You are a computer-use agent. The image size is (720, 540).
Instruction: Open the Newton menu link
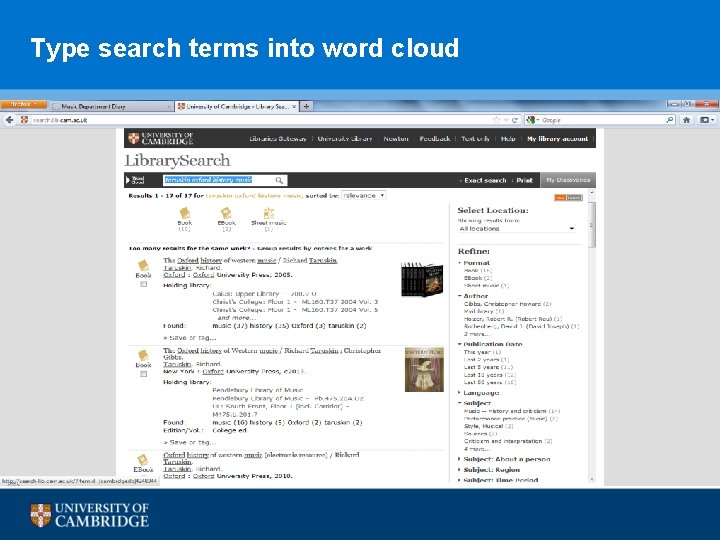pos(396,139)
